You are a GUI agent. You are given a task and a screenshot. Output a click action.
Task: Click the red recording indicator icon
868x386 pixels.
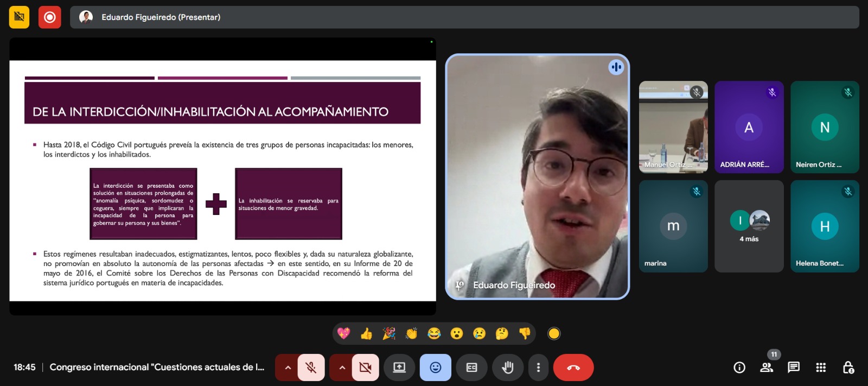49,17
